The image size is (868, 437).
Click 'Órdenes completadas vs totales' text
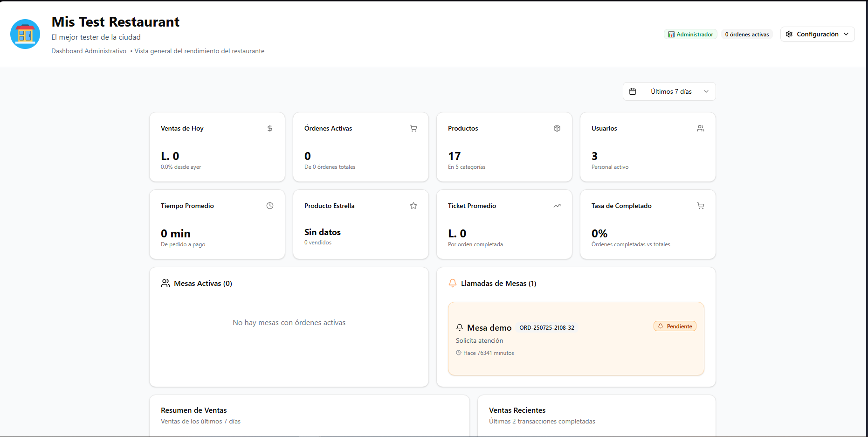(x=631, y=244)
